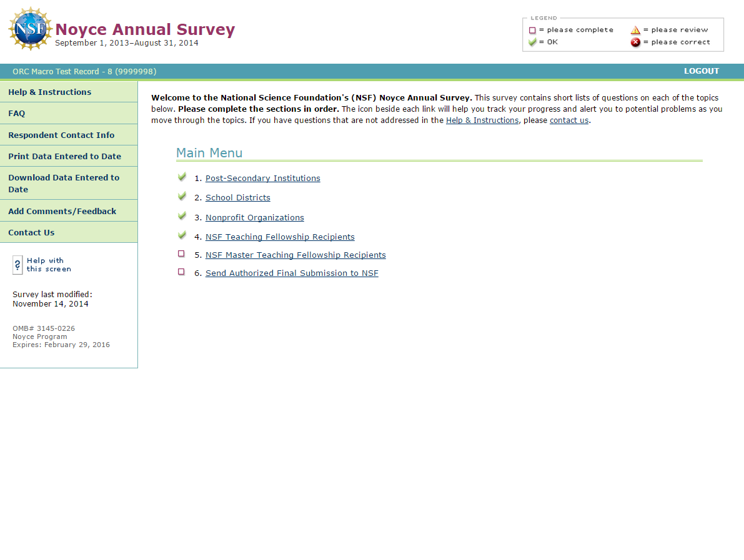Image resolution: width=744 pixels, height=560 pixels.
Task: Open the FAQ sidebar item
Action: pos(69,114)
